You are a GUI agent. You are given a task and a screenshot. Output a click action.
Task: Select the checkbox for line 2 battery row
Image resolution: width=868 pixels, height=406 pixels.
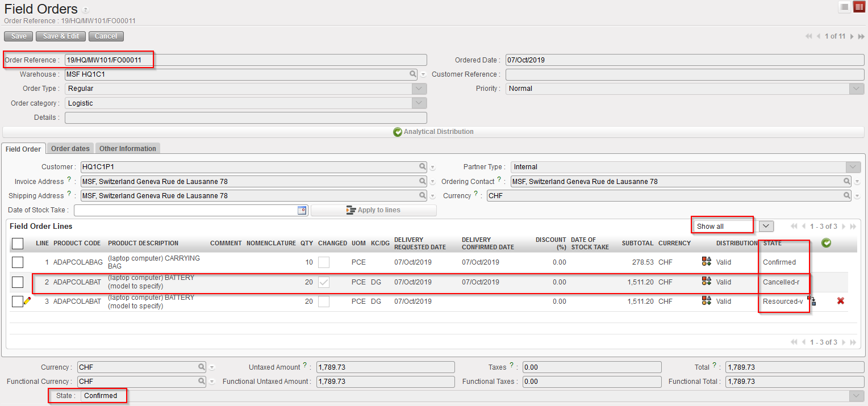pos(18,282)
